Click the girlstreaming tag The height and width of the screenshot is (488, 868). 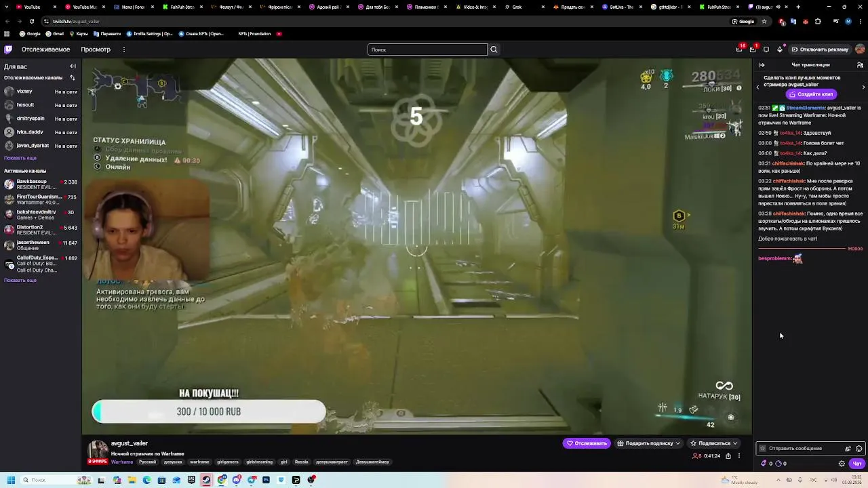[259, 462]
